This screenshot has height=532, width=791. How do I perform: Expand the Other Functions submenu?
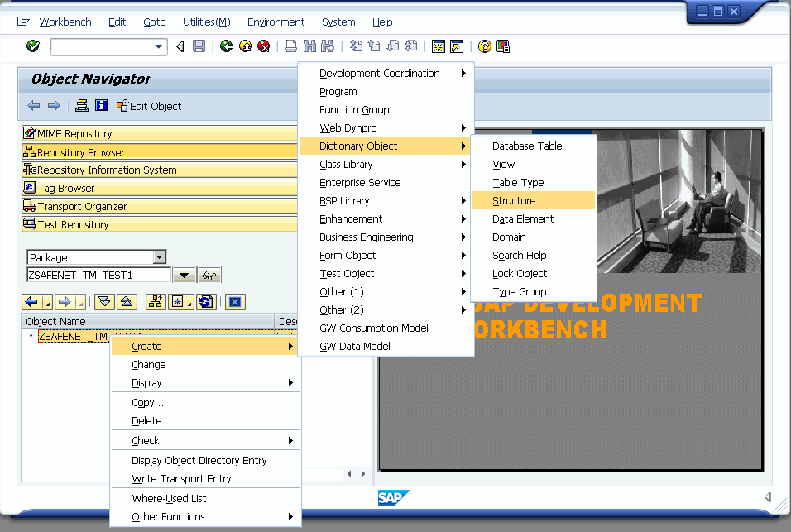[206, 516]
